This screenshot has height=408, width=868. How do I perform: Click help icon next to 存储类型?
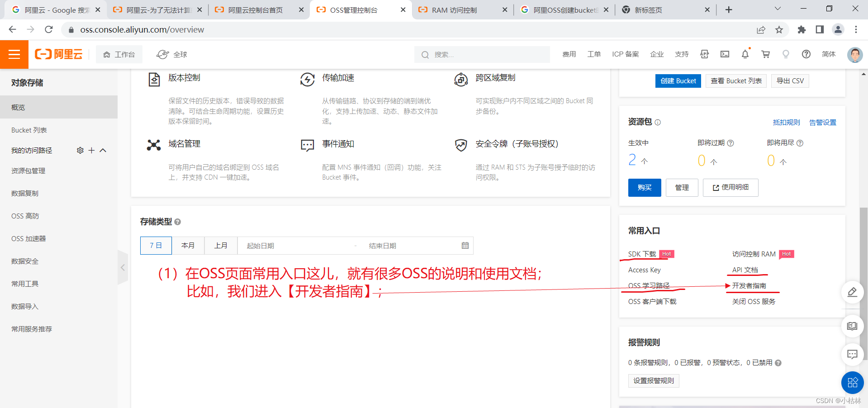pos(177,222)
